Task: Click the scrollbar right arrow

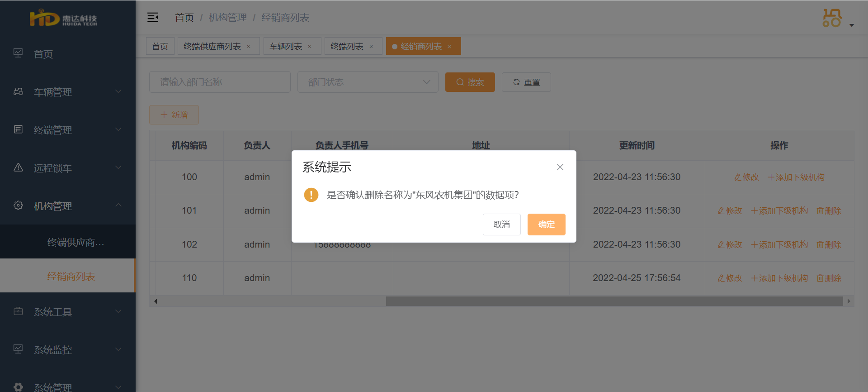Action: (849, 301)
